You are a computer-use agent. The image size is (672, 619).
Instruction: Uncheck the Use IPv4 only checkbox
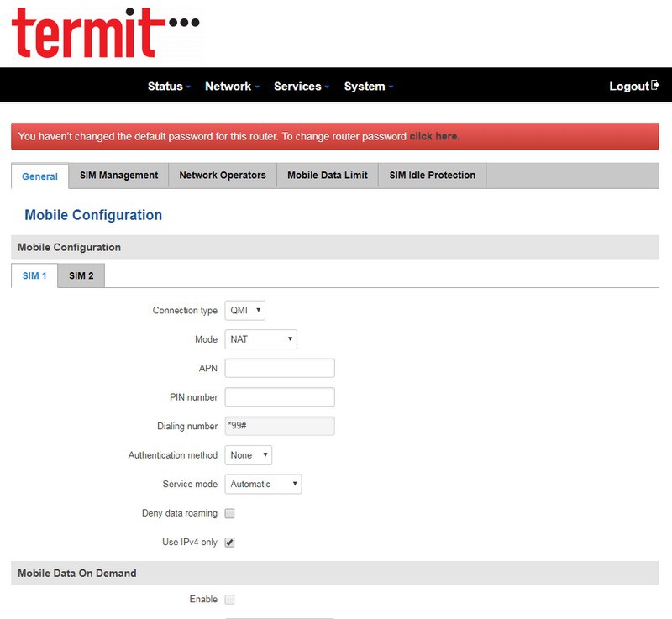pos(230,543)
